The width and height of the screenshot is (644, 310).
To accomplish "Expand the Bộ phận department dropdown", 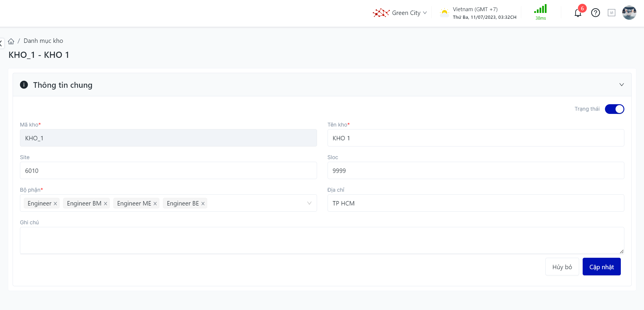I will coord(309,203).
